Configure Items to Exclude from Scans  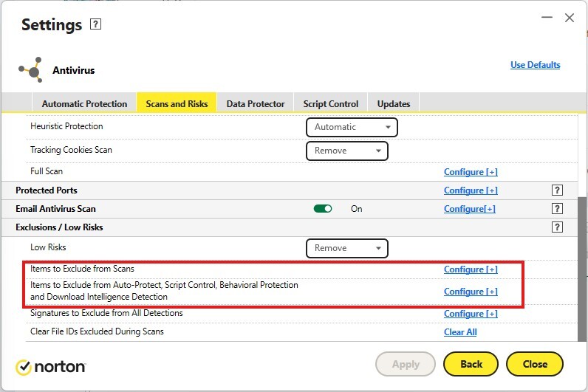471,269
